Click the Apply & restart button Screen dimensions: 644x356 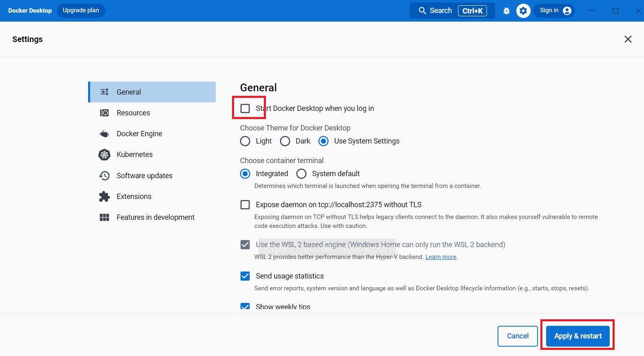click(x=578, y=336)
